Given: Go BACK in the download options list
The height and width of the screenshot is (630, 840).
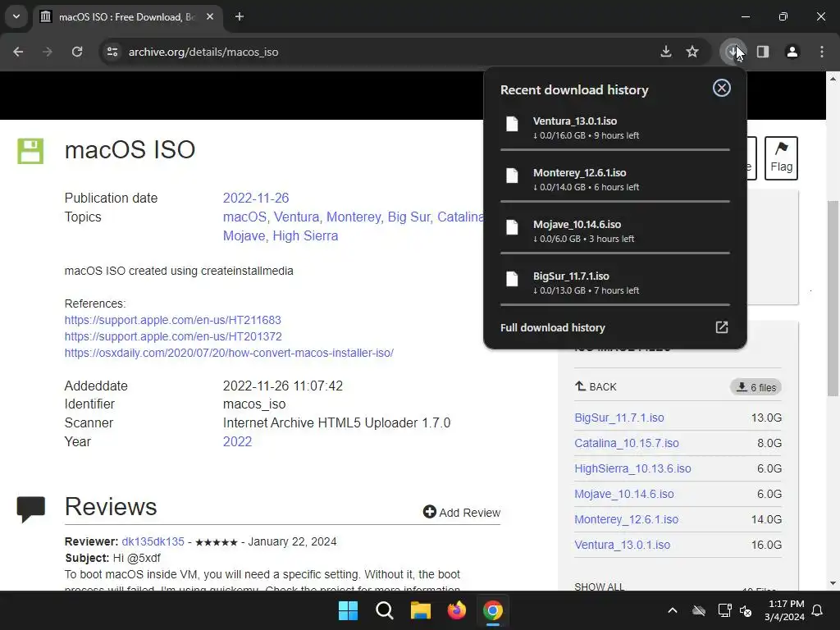Looking at the screenshot, I should tap(596, 386).
